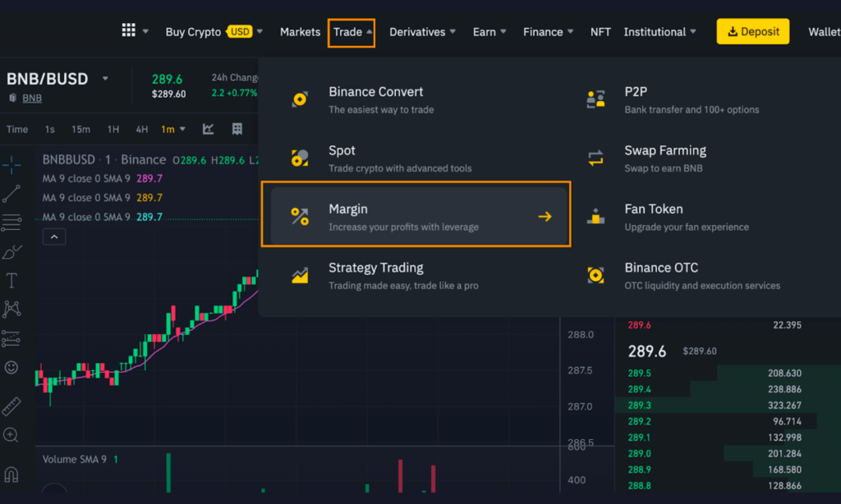Pick the ruler measurement tool

(x=11, y=405)
